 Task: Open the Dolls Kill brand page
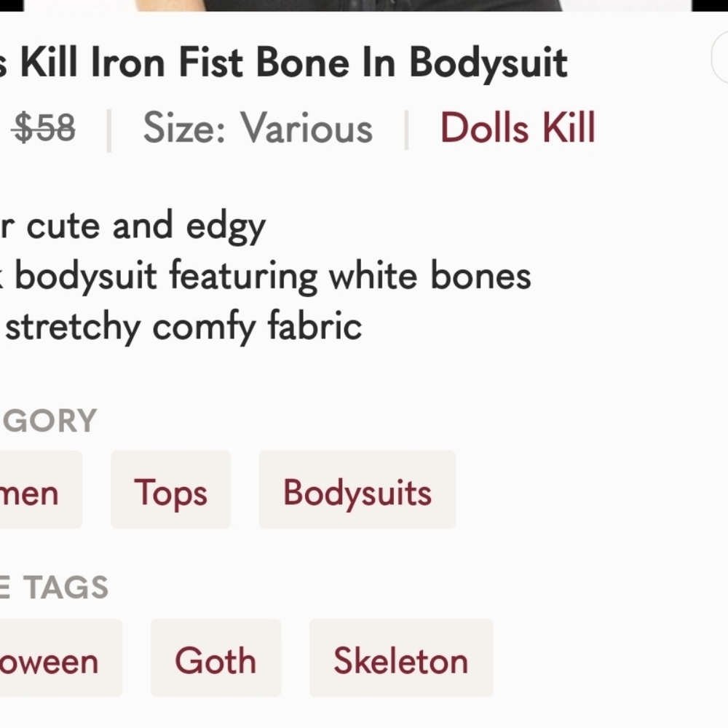518,127
